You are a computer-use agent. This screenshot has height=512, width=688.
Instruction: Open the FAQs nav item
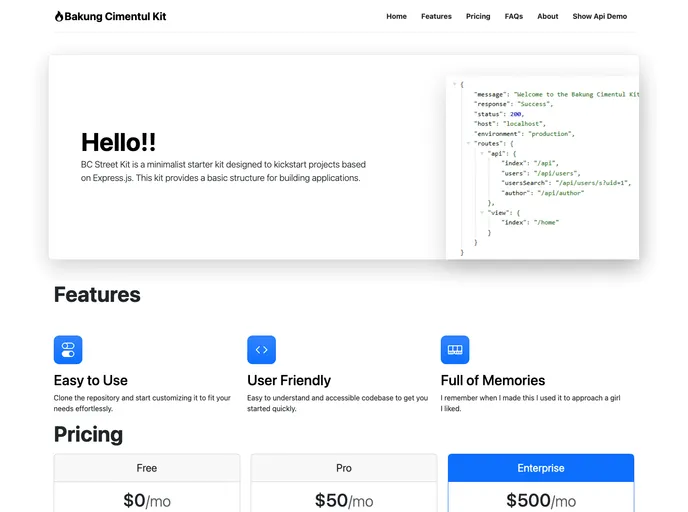pyautogui.click(x=513, y=16)
